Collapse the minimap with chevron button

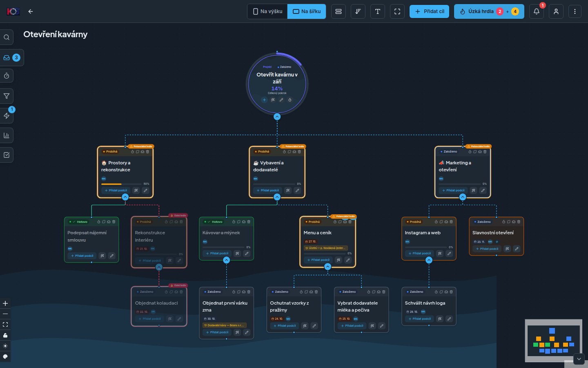579,359
